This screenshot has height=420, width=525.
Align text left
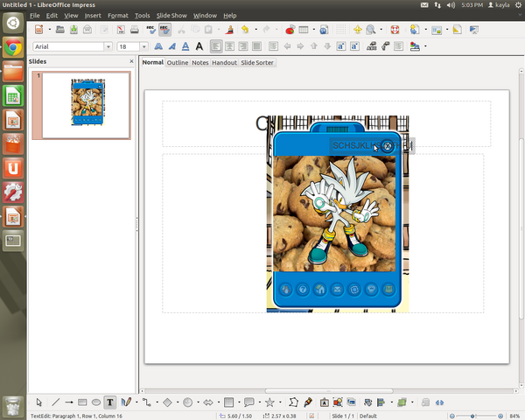click(x=216, y=46)
